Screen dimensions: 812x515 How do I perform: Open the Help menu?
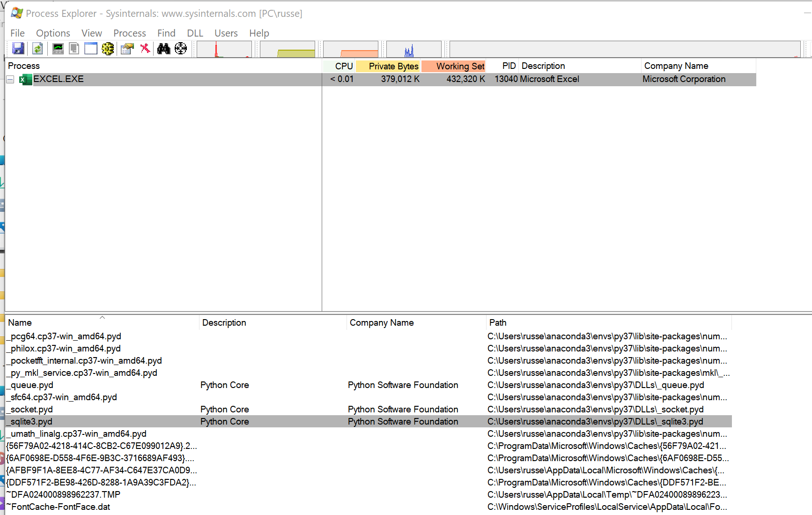[259, 33]
